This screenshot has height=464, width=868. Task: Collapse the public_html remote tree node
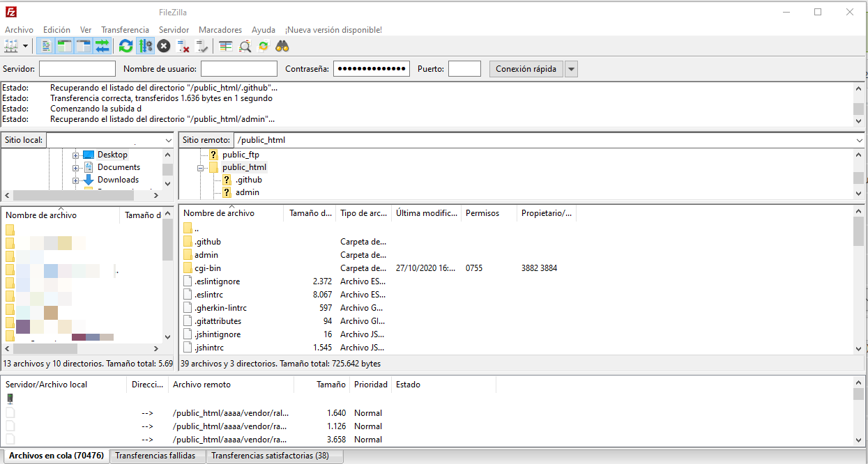tap(201, 167)
